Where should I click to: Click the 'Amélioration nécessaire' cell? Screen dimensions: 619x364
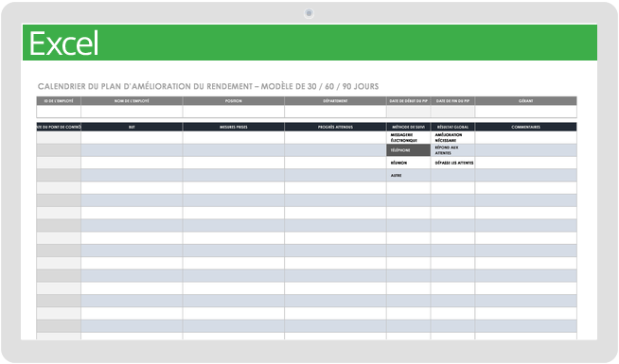[x=452, y=138]
